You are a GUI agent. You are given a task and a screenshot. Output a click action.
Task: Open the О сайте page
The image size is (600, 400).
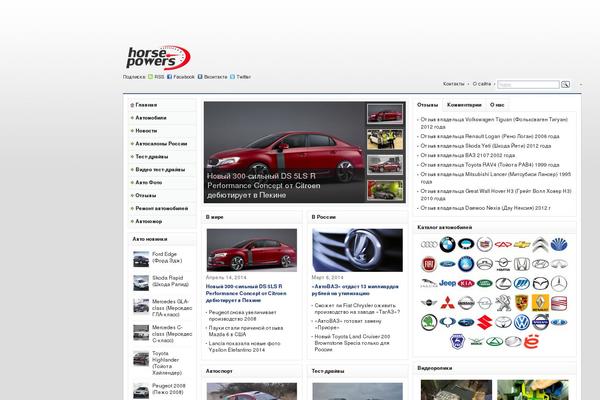pos(482,84)
